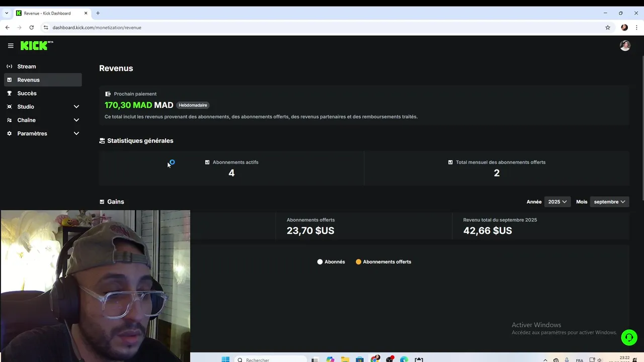Click the Paramètres gear icon
This screenshot has height=362, width=644.
[x=9, y=133]
